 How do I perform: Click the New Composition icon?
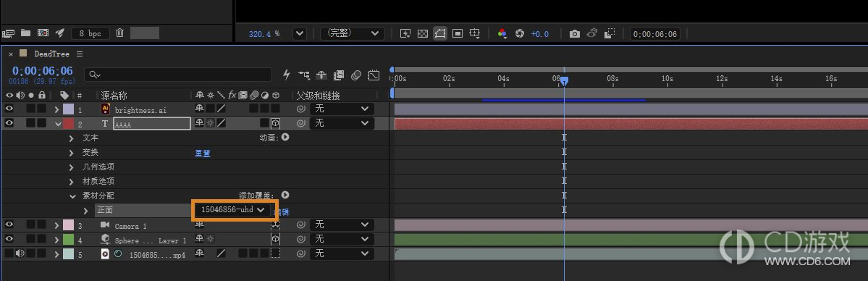[x=43, y=33]
